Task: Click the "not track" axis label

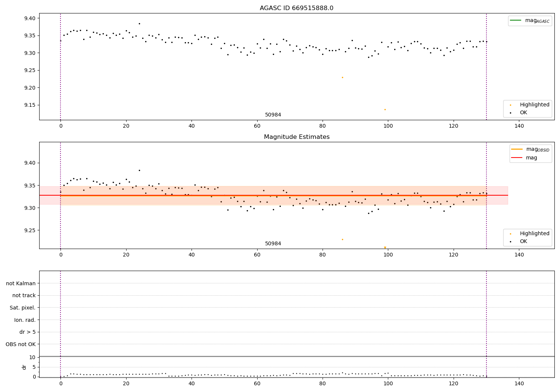Action: [24, 296]
